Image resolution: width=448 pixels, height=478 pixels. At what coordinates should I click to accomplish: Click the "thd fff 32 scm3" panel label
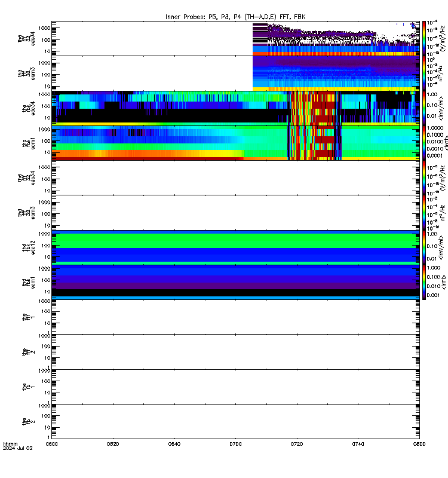26,213
